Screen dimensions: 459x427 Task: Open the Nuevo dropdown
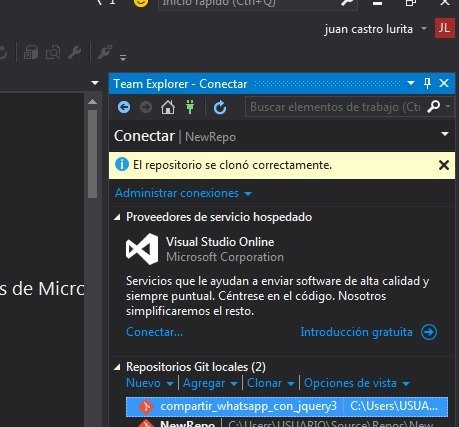click(x=150, y=383)
